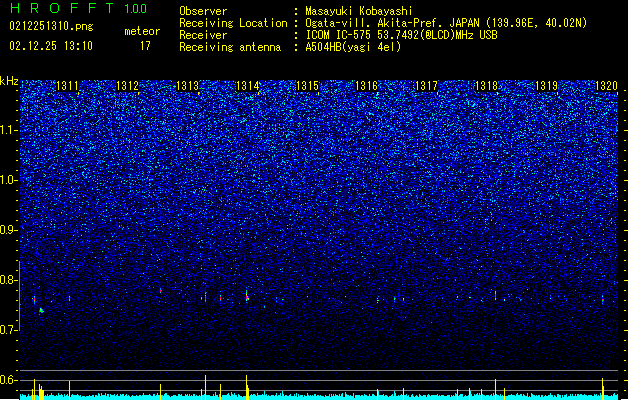Click the meteor echo streak just before 1318
The image size is (629, 400).
(495, 295)
